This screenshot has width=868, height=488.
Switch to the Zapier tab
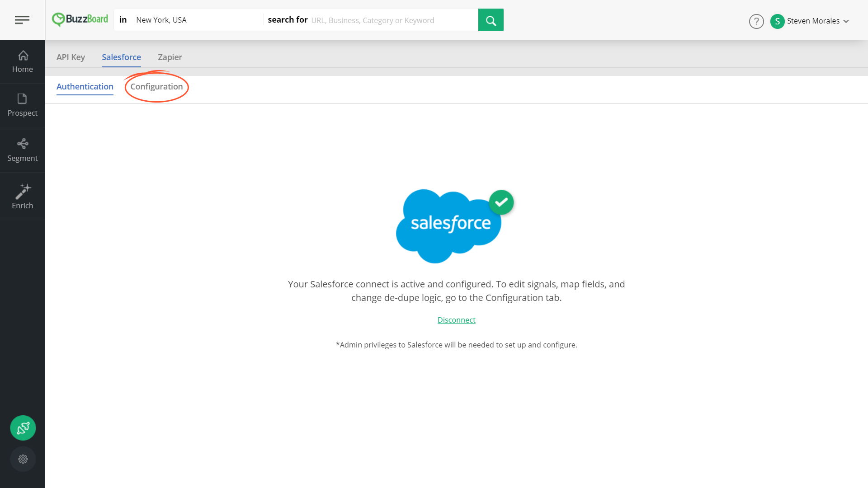coord(170,57)
